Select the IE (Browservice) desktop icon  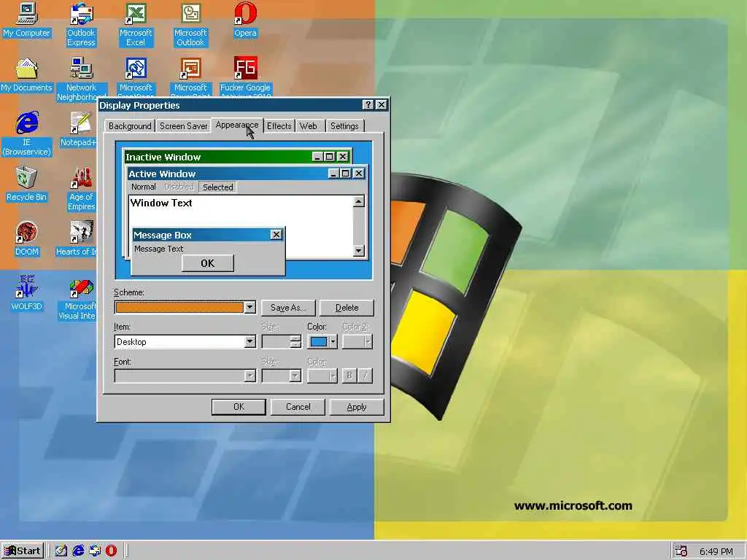[27, 134]
